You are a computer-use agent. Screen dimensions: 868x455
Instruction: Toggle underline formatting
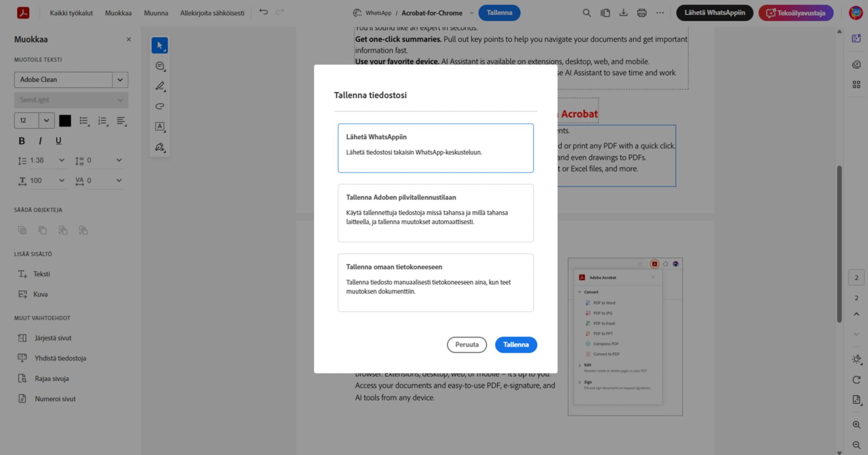tap(58, 141)
